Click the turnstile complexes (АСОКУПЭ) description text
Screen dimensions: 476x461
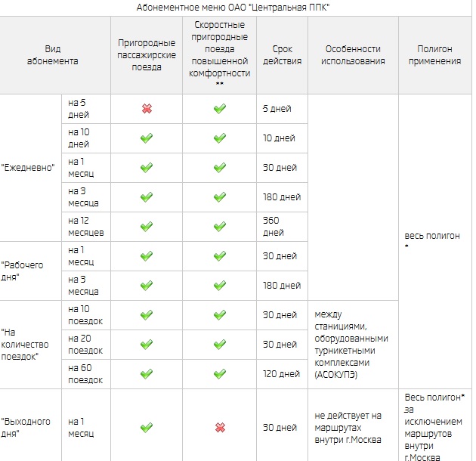pos(351,345)
